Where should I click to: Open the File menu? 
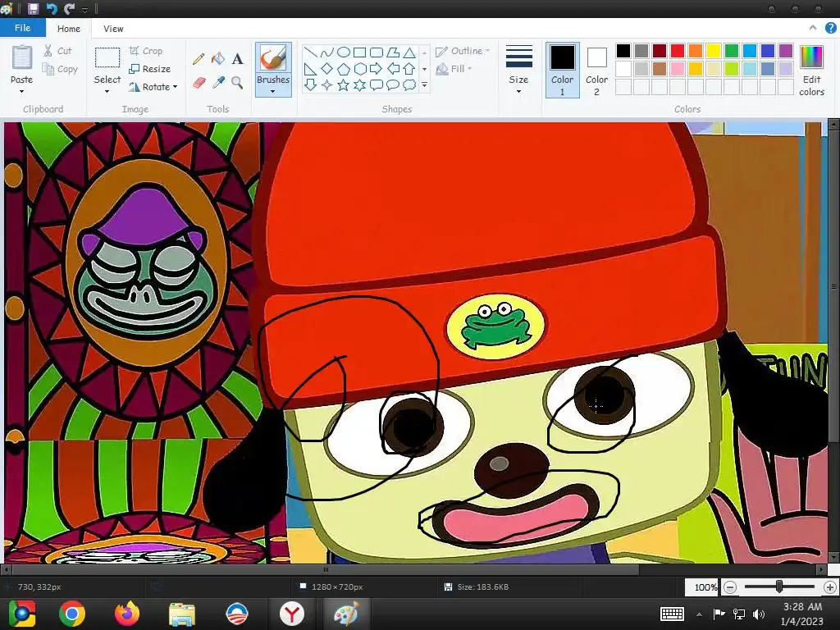tap(22, 28)
